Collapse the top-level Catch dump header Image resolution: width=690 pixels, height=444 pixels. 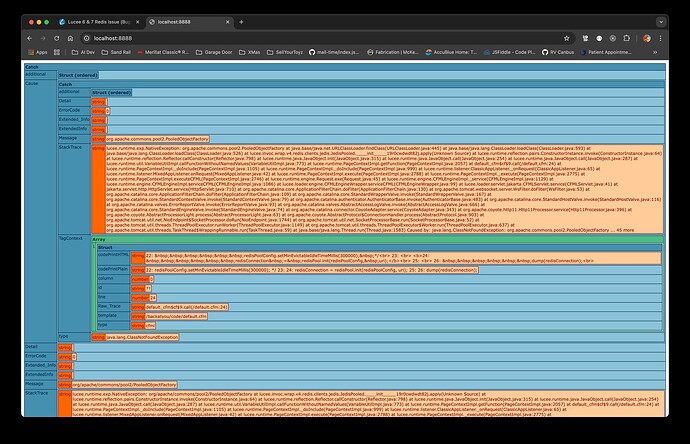click(x=345, y=67)
